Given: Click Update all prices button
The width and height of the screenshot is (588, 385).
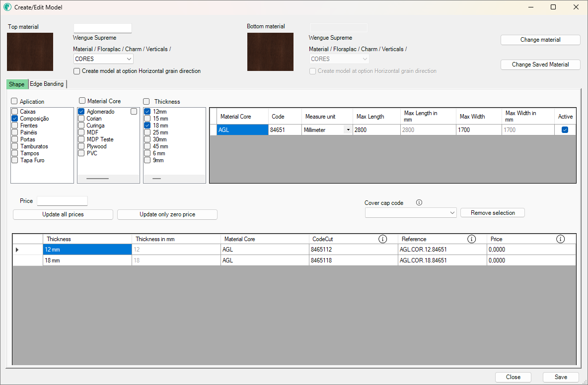Looking at the screenshot, I should [63, 215].
